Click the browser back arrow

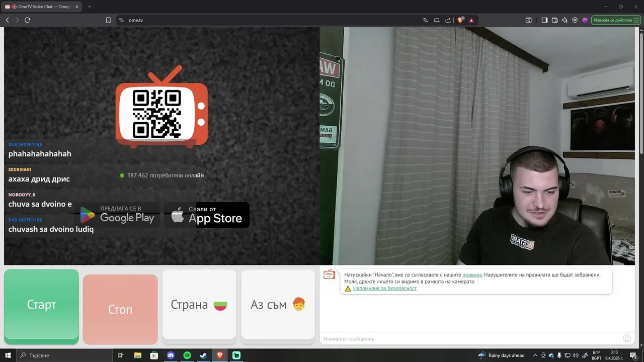point(8,20)
